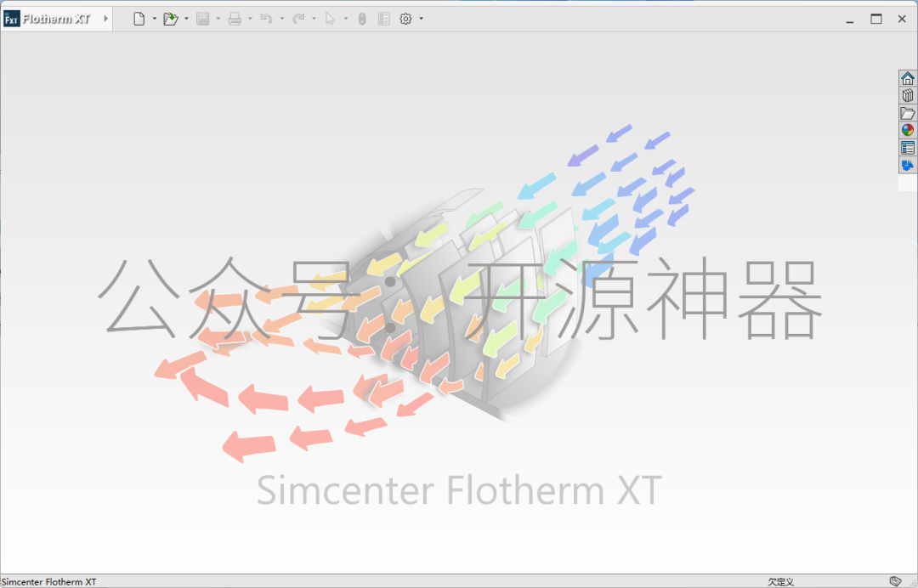This screenshot has height=588, width=918.
Task: Open the dropdown arrow beside the New icon
Action: [x=155, y=19]
